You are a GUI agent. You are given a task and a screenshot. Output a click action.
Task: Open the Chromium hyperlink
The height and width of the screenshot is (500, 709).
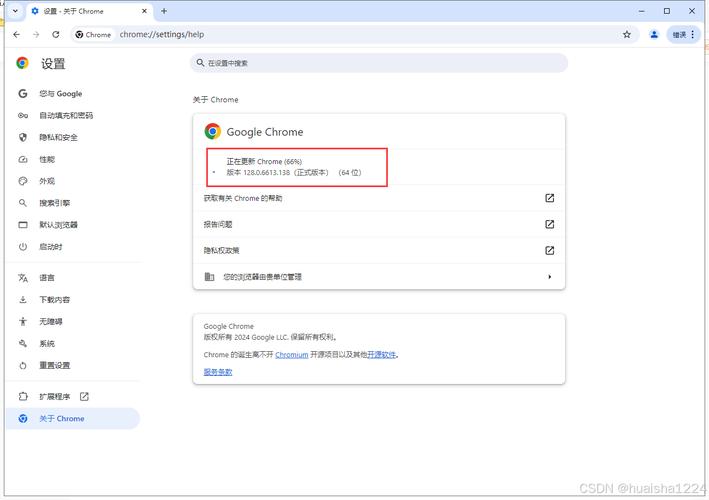point(292,355)
